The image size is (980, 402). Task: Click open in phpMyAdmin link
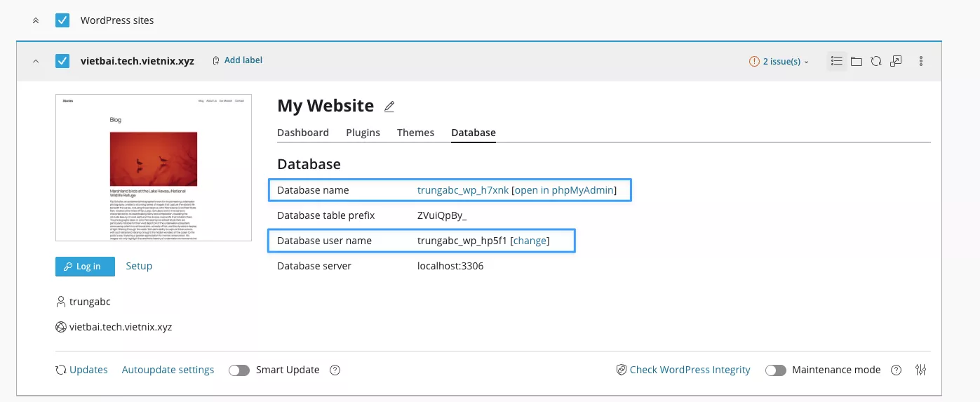pos(564,190)
